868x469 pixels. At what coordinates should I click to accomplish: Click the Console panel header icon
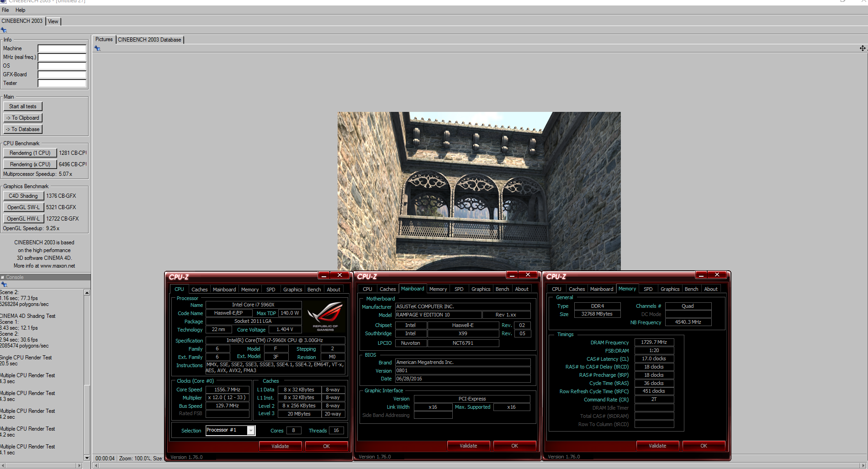(2, 277)
